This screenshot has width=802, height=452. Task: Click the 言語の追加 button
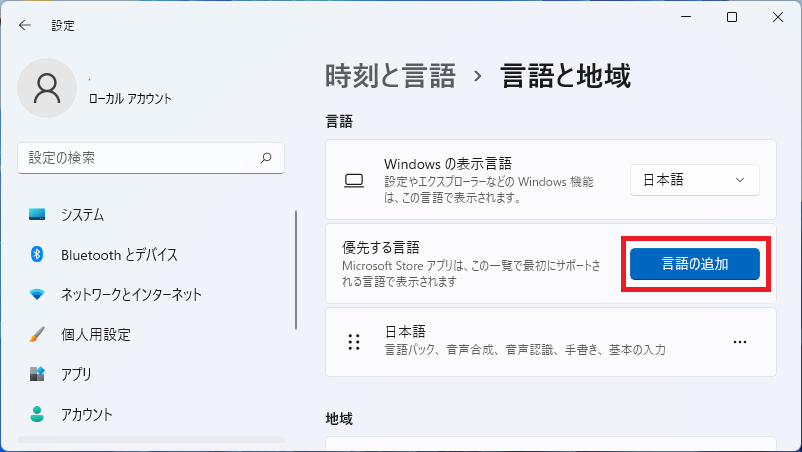click(x=695, y=264)
